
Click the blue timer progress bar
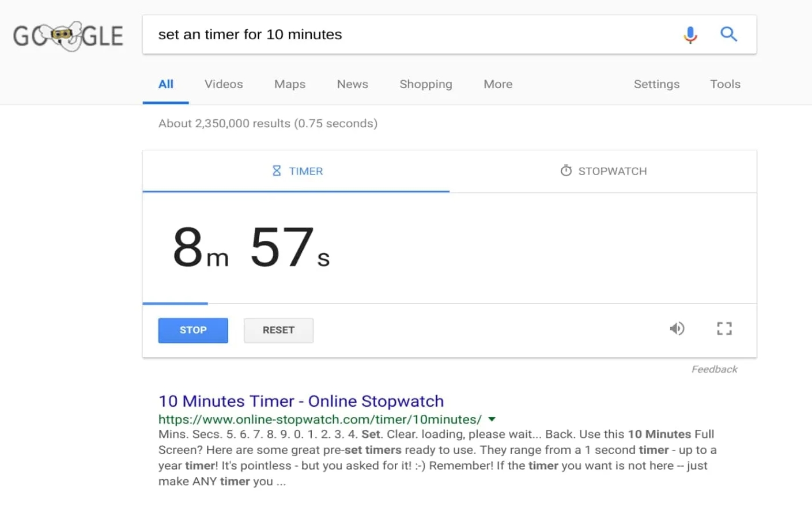(x=175, y=302)
